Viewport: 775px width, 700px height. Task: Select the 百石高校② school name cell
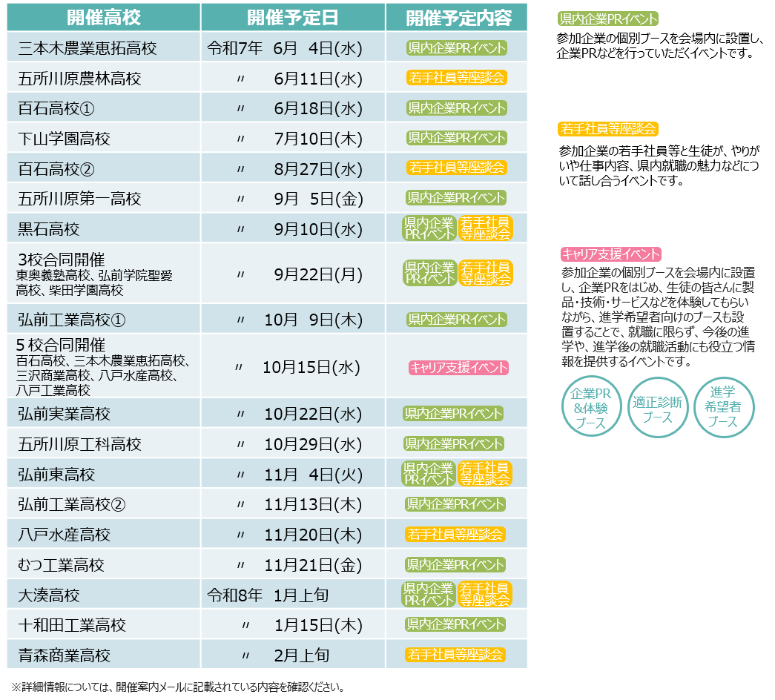coord(104,168)
